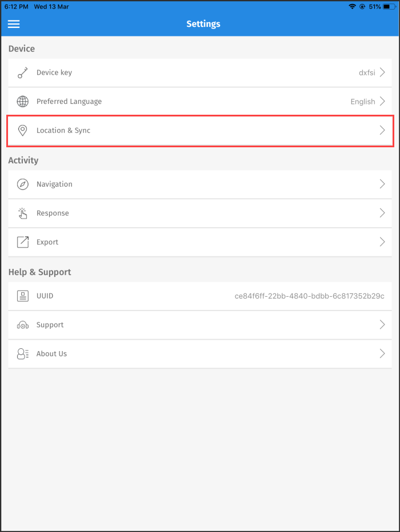400x532 pixels.
Task: Expand the Navigation settings chevron
Action: coord(382,184)
